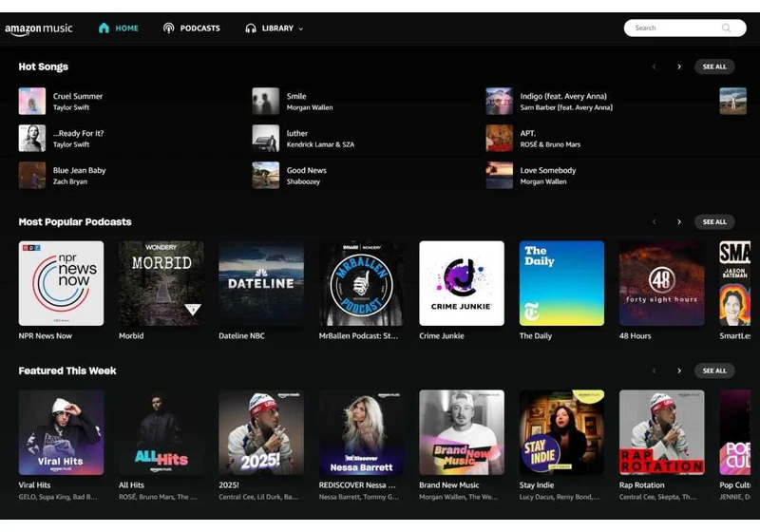Open Pop Culture playlist cover
The image size is (760, 532).
pos(734,432)
